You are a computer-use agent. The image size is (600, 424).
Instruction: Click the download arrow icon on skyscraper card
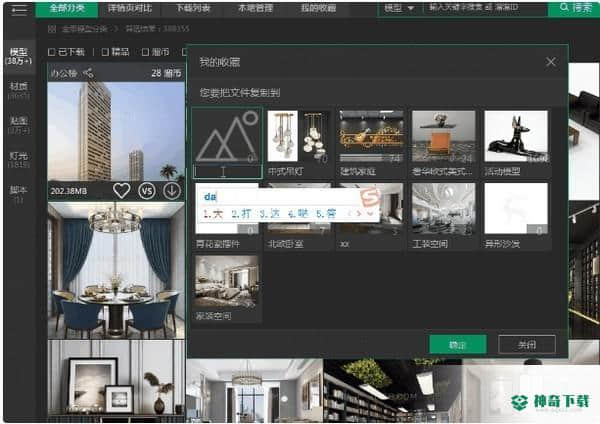[x=172, y=191]
